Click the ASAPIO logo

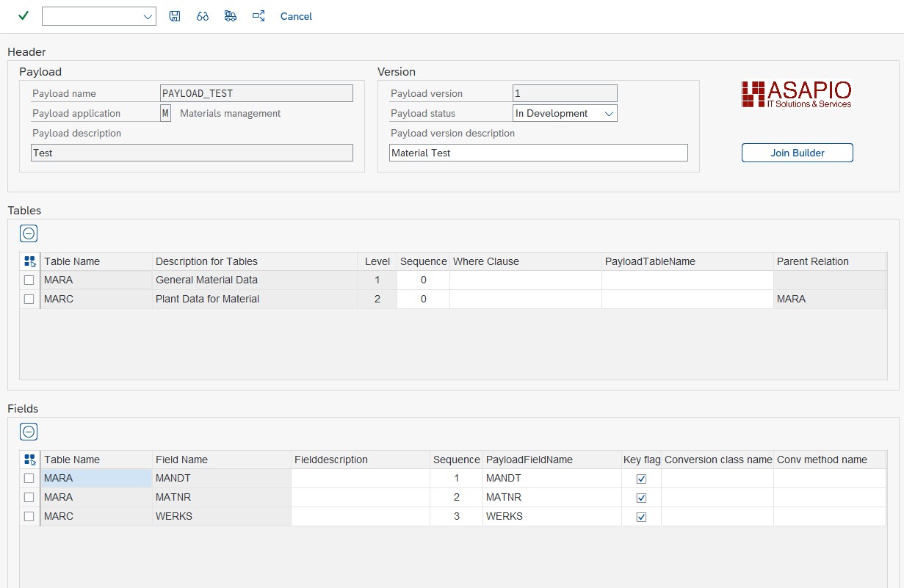(x=797, y=93)
